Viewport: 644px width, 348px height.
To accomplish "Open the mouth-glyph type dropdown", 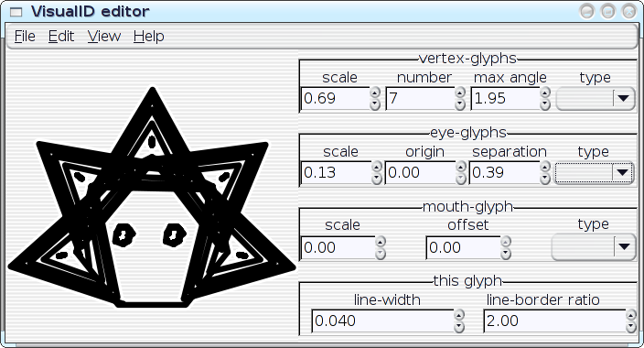I will click(594, 247).
